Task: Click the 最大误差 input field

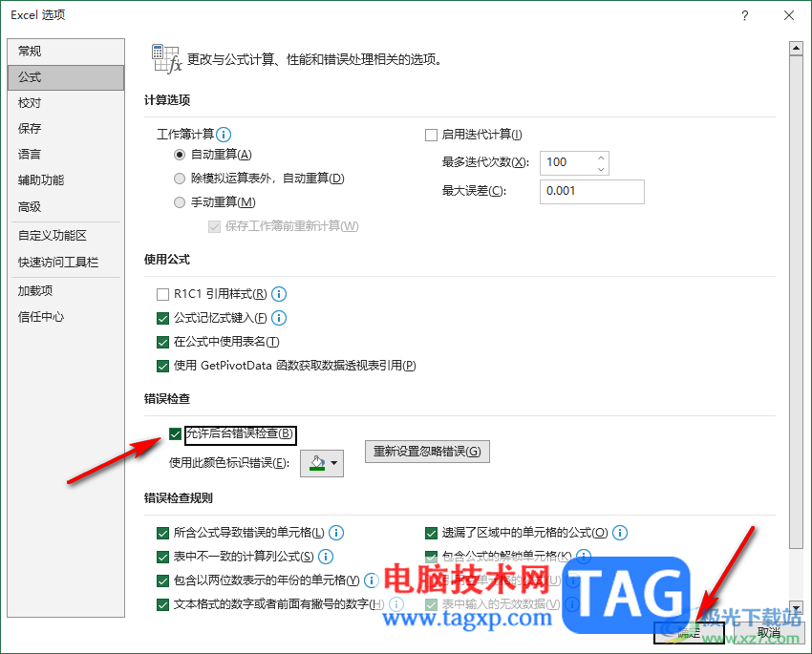Action: [592, 192]
